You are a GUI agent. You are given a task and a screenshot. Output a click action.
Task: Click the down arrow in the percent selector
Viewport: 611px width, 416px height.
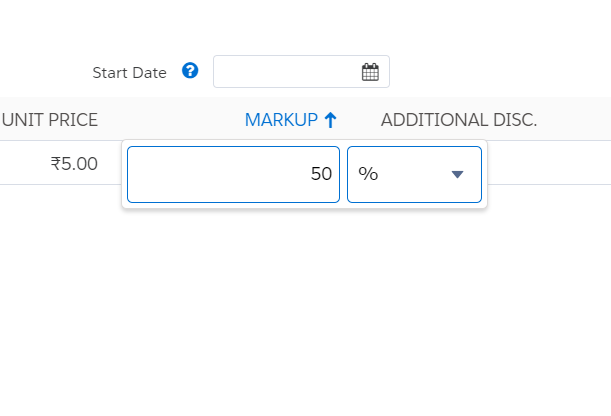point(458,174)
